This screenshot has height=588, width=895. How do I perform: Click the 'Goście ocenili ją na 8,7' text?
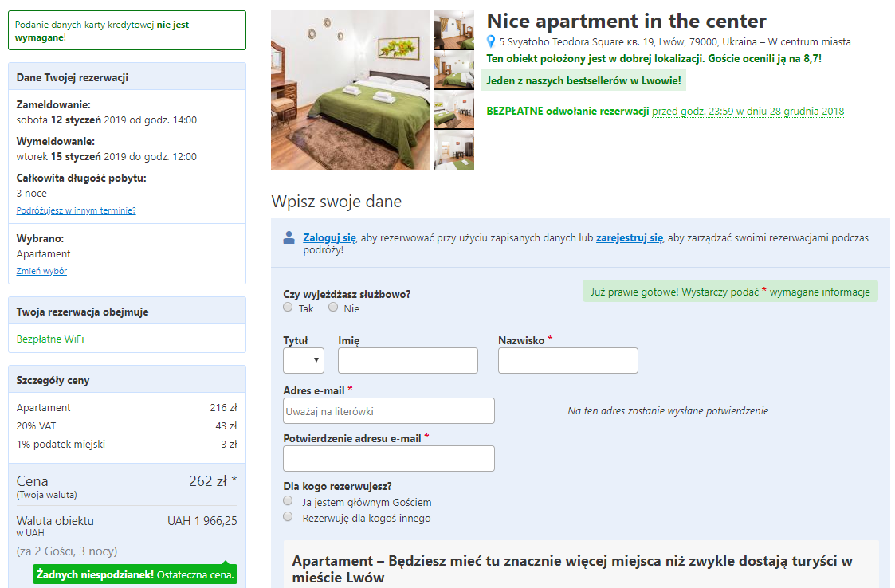763,58
